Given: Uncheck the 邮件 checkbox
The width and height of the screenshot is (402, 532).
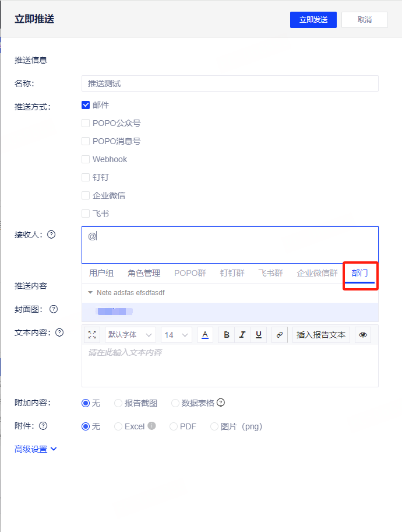Looking at the screenshot, I should (x=86, y=105).
